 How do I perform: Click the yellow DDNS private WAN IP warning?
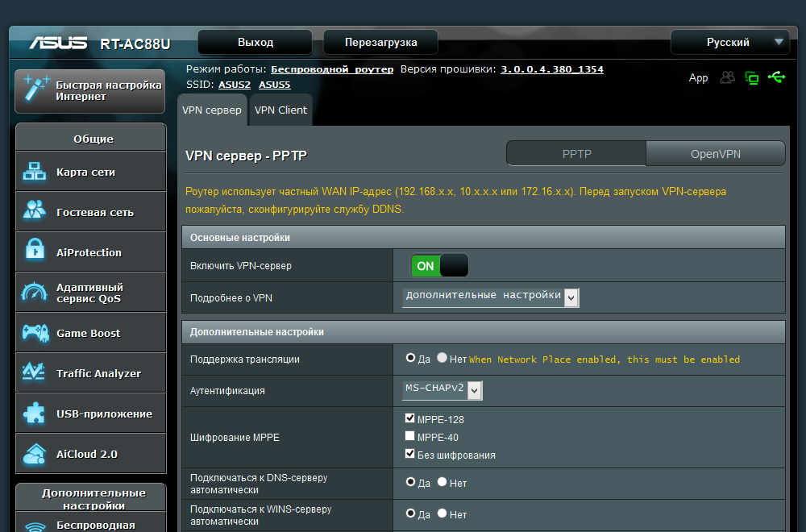click(x=456, y=201)
